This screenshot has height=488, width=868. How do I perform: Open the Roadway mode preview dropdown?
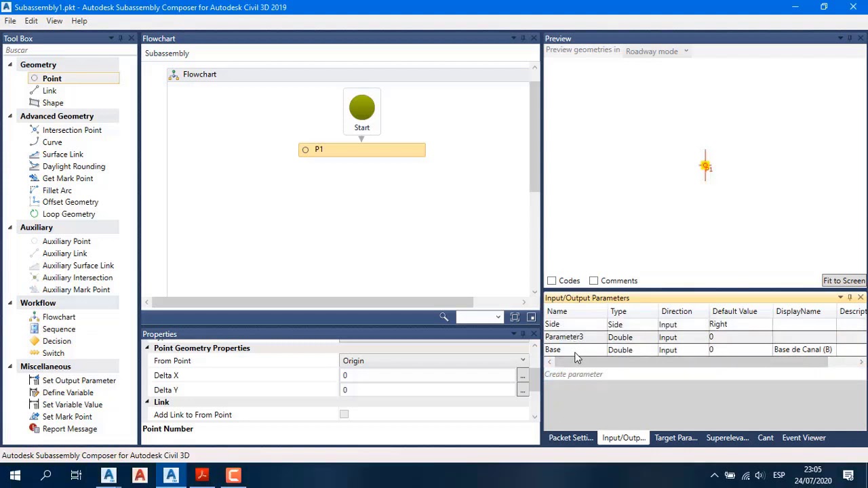click(656, 52)
